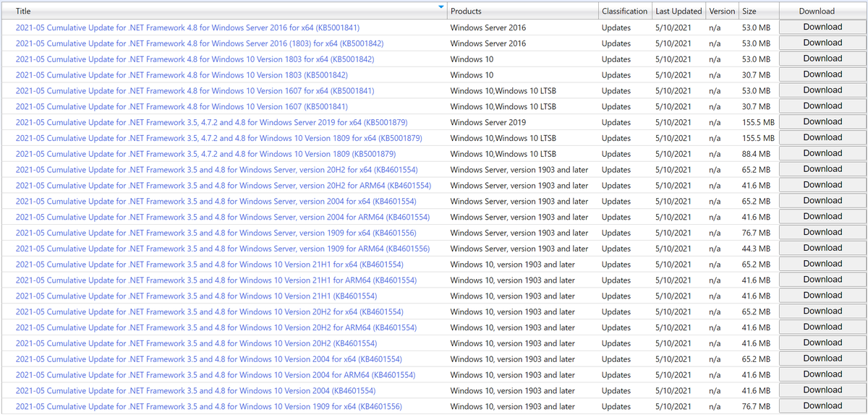Download Windows Server 1909 ARM64 44.3 MB update
Image resolution: width=868 pixels, height=417 pixels.
tap(822, 249)
